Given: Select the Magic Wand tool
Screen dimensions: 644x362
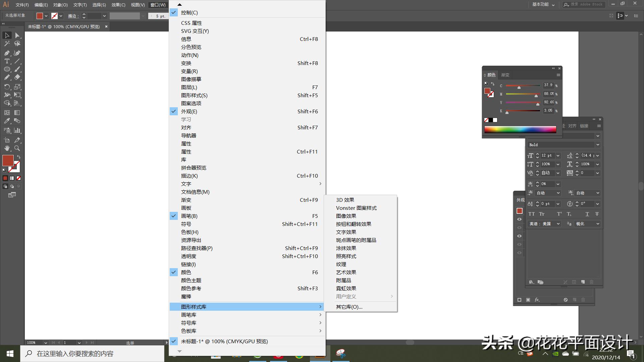Looking at the screenshot, I should pos(6,43).
